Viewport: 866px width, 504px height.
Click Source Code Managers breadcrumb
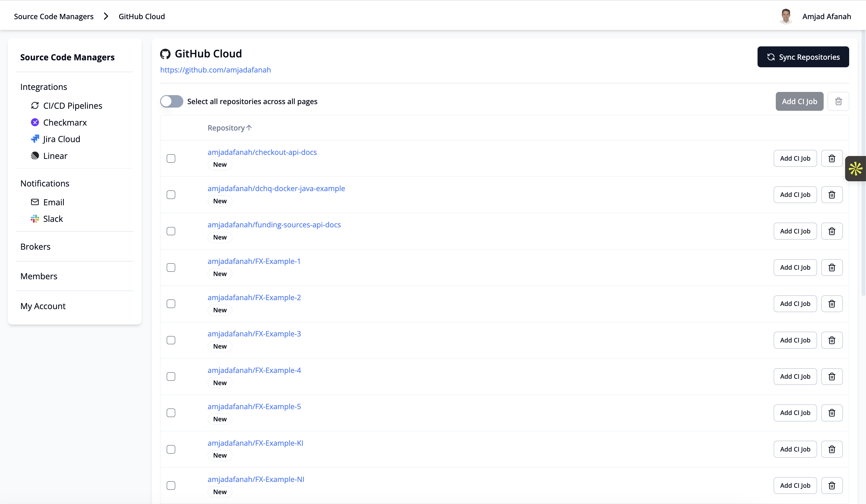(x=54, y=17)
